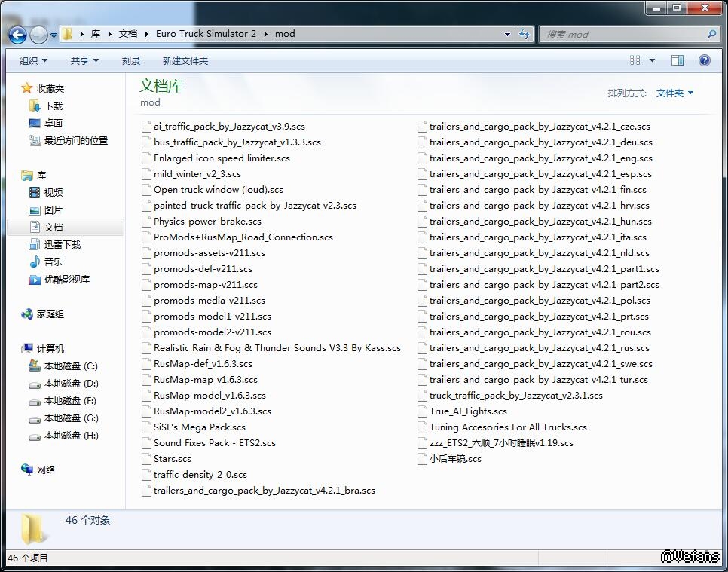Click the change view icon in toolbar
Viewport: 728px width, 572px height.
[x=635, y=60]
